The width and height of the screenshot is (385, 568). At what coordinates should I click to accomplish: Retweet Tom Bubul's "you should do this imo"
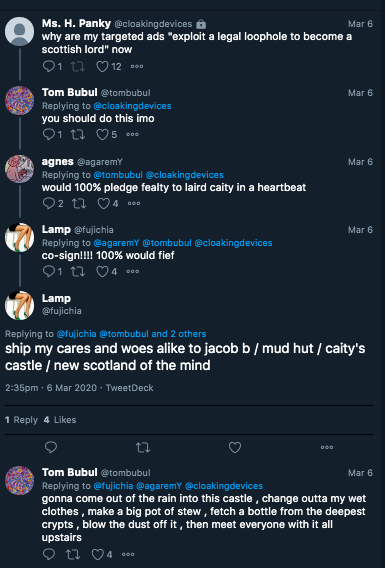[78, 134]
